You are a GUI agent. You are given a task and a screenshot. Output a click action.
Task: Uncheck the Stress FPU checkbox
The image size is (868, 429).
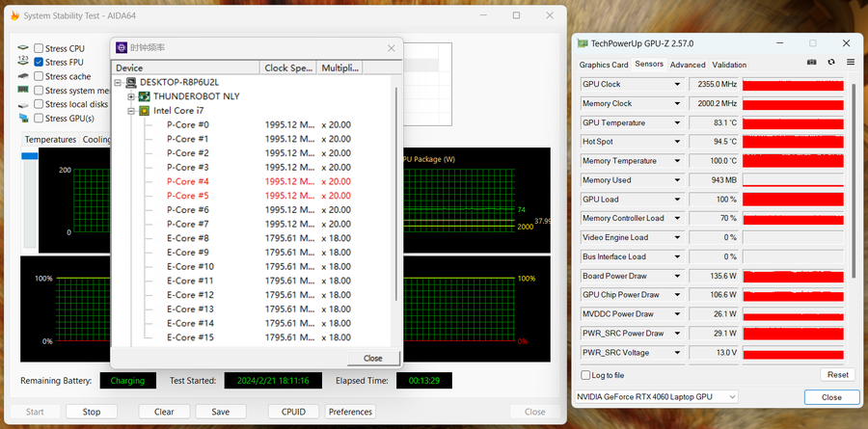pos(39,63)
